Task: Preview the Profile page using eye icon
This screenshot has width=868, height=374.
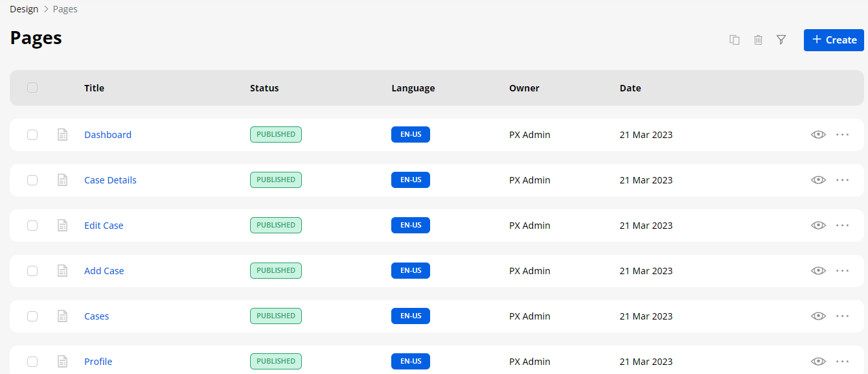Action: click(x=818, y=362)
